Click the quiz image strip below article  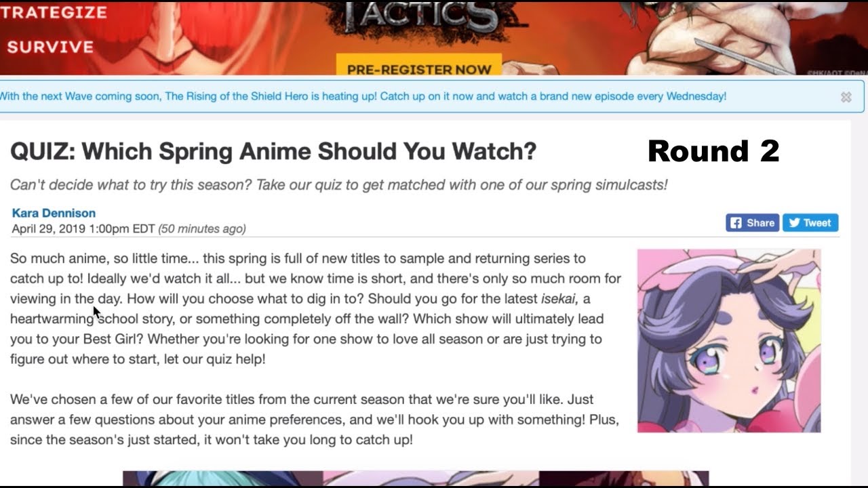(x=416, y=479)
